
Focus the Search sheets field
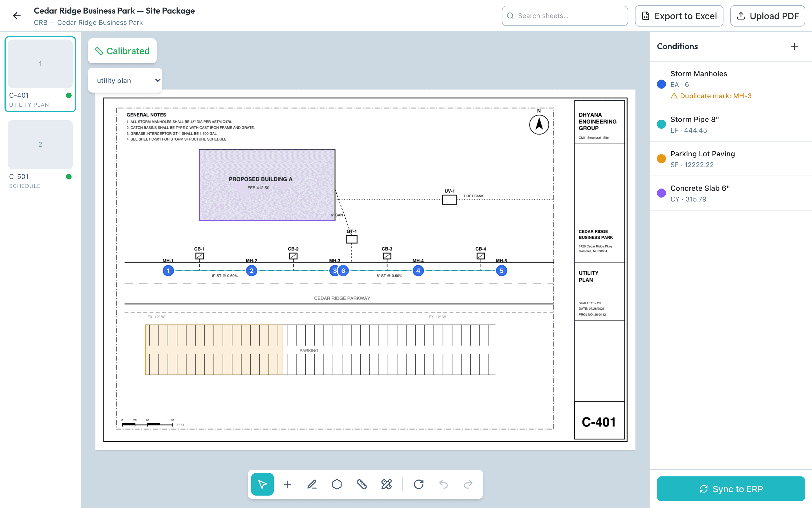tap(565, 16)
